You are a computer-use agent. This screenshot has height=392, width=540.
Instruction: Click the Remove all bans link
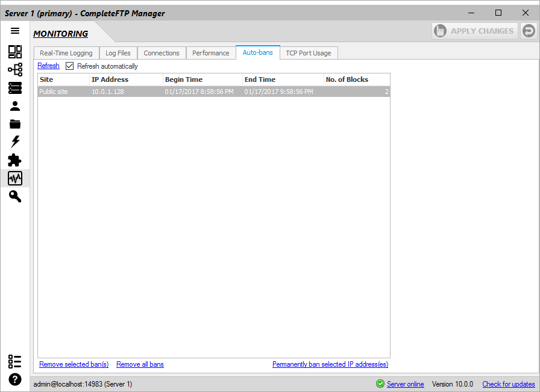(140, 364)
